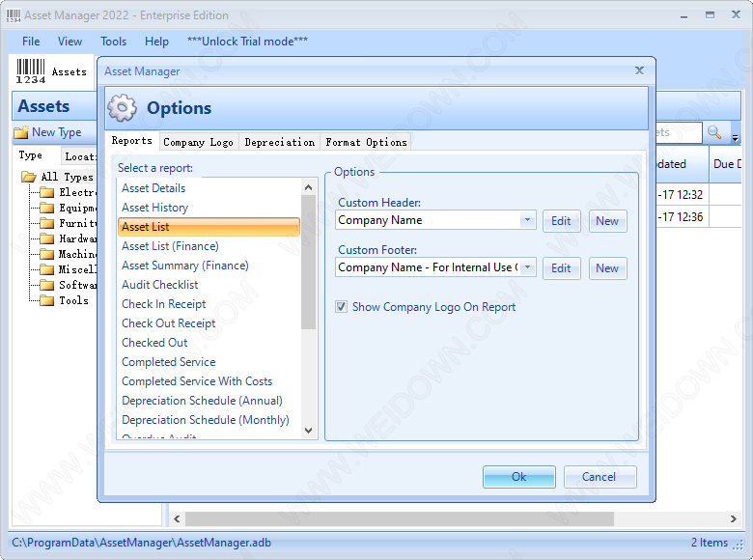Click Unlock Trial mode menu item

point(247,42)
